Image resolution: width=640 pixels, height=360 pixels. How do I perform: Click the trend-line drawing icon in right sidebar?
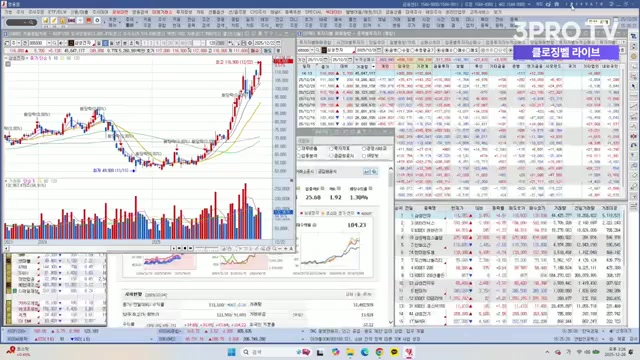(x=634, y=106)
